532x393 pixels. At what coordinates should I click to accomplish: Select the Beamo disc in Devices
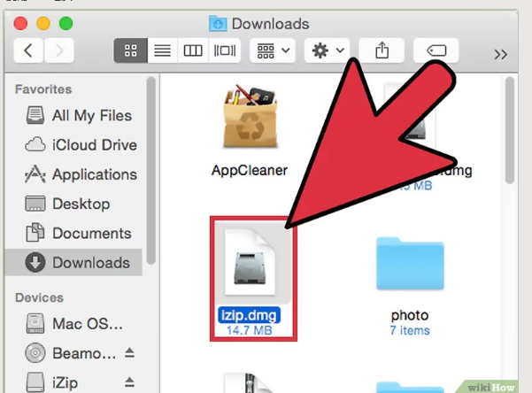pos(71,353)
